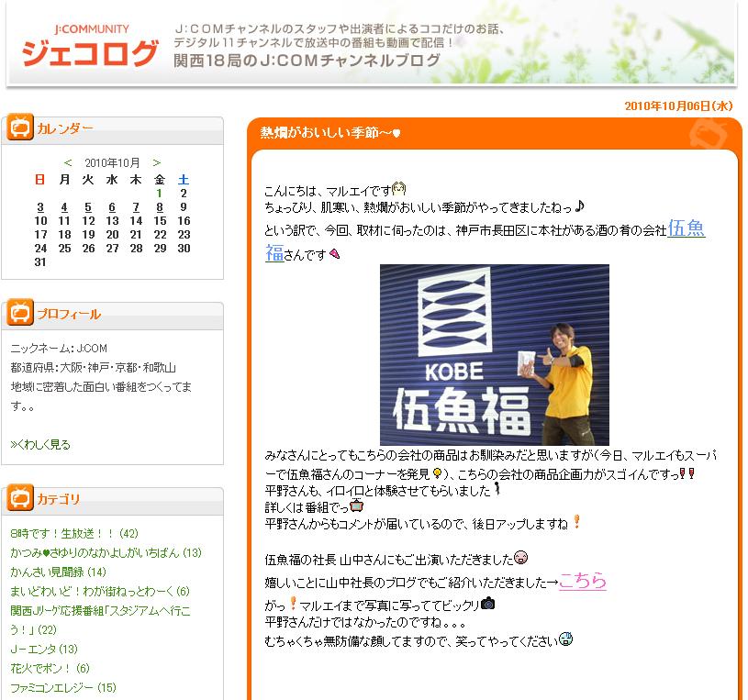
Task: Open calendar date 6
Action: pyautogui.click(x=112, y=207)
